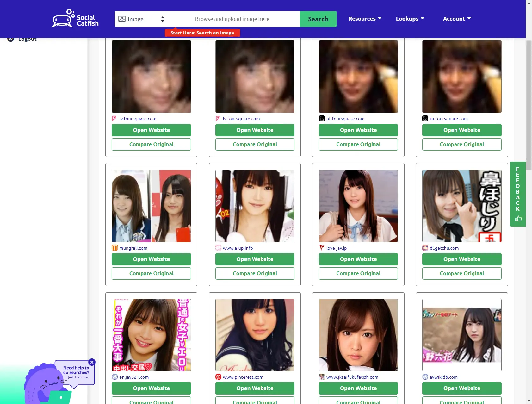Open the Account menu
The image size is (532, 404).
pyautogui.click(x=457, y=19)
